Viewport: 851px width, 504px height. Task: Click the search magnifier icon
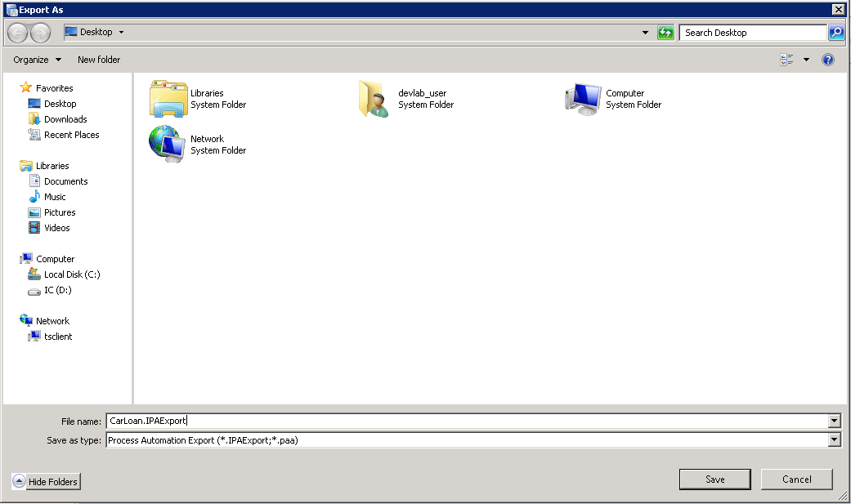coord(835,33)
